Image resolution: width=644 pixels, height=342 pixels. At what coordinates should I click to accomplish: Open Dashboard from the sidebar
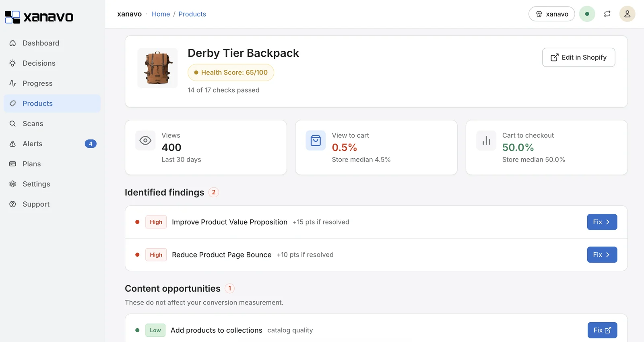pyautogui.click(x=52, y=43)
